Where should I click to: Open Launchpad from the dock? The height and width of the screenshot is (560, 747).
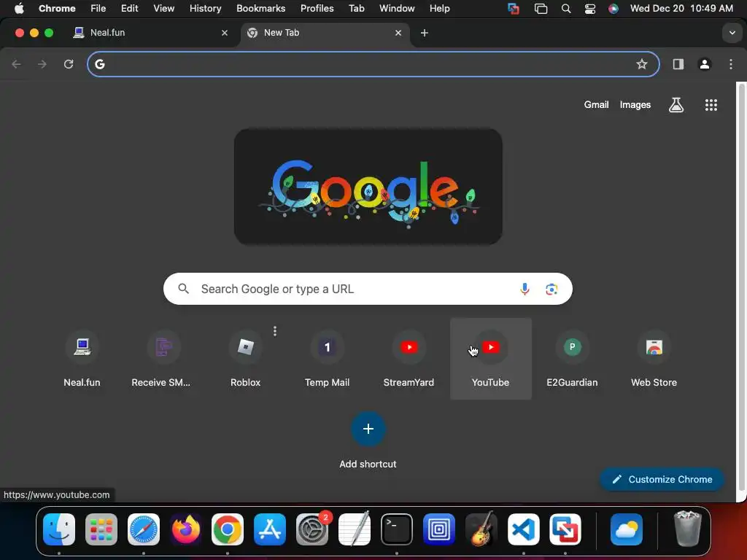click(101, 529)
